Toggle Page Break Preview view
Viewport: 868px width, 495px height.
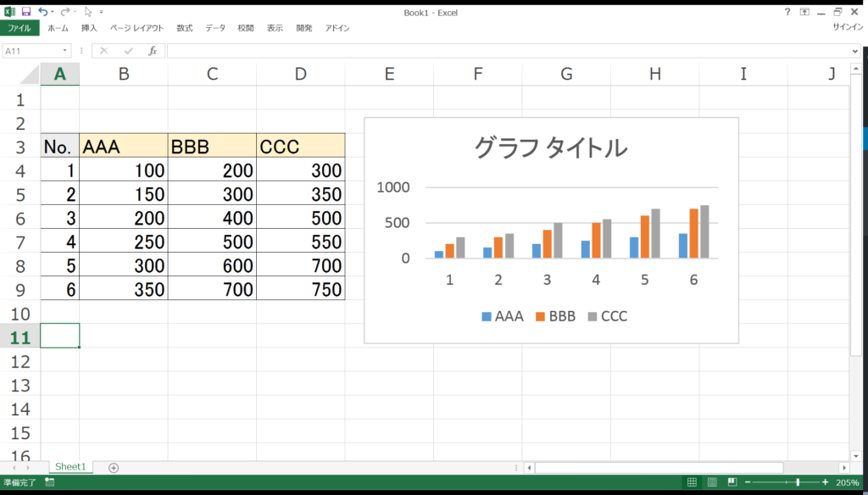click(732, 481)
